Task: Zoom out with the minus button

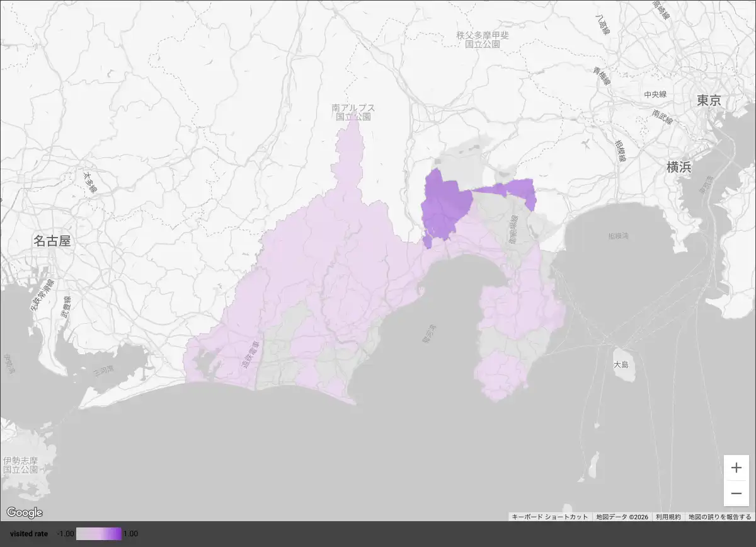Action: point(736,493)
